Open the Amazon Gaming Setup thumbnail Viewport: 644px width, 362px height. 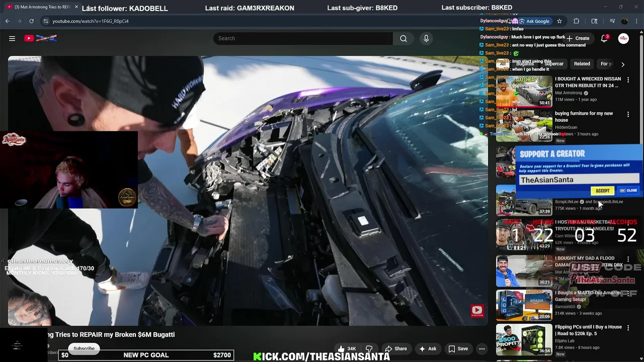point(524,305)
